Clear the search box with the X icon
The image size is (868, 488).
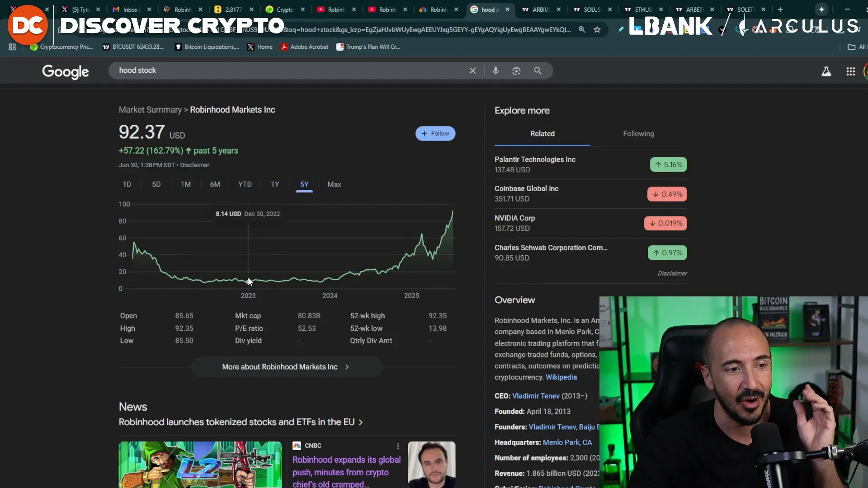tap(472, 71)
